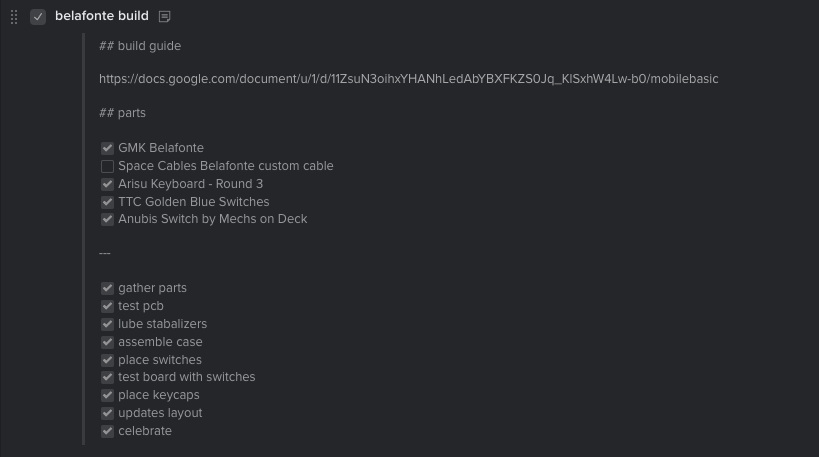Click the drag handle beside belafonte build
This screenshot has height=457, width=819.
14,17
